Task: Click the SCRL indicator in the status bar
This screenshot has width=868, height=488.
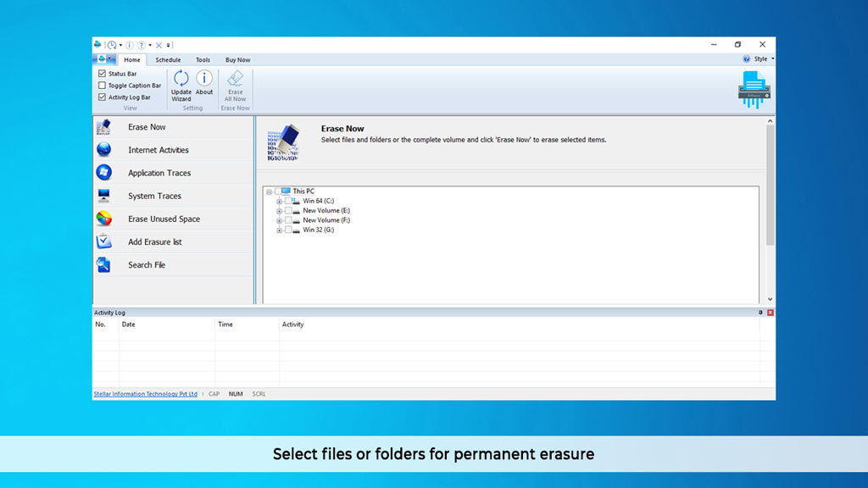Action: [259, 394]
